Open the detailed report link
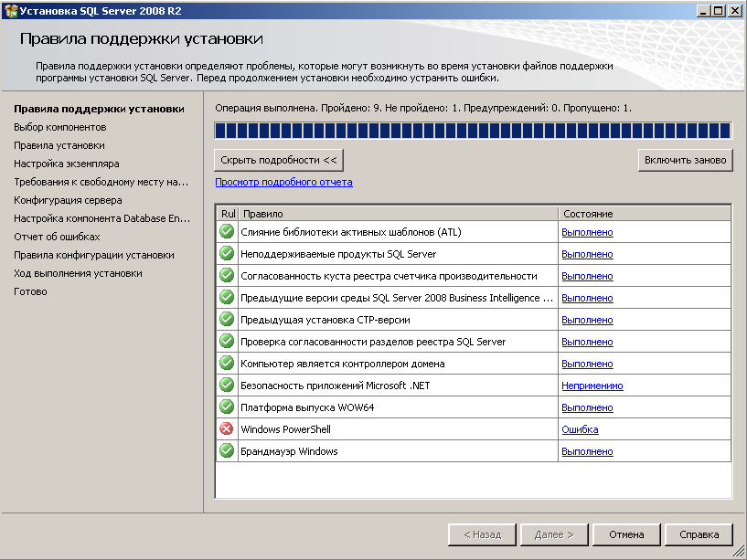The height and width of the screenshot is (560, 747). [287, 180]
